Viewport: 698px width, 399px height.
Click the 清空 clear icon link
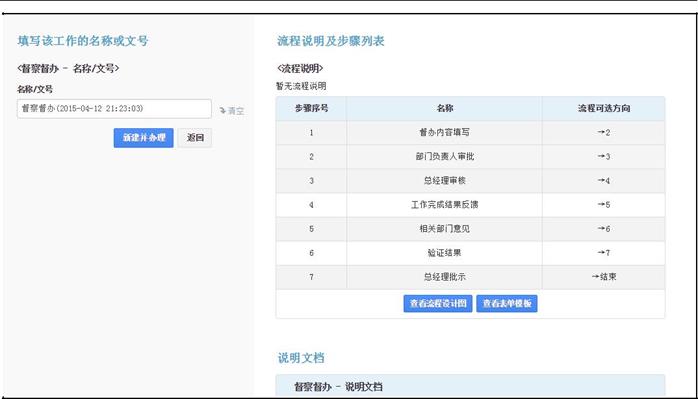[231, 111]
